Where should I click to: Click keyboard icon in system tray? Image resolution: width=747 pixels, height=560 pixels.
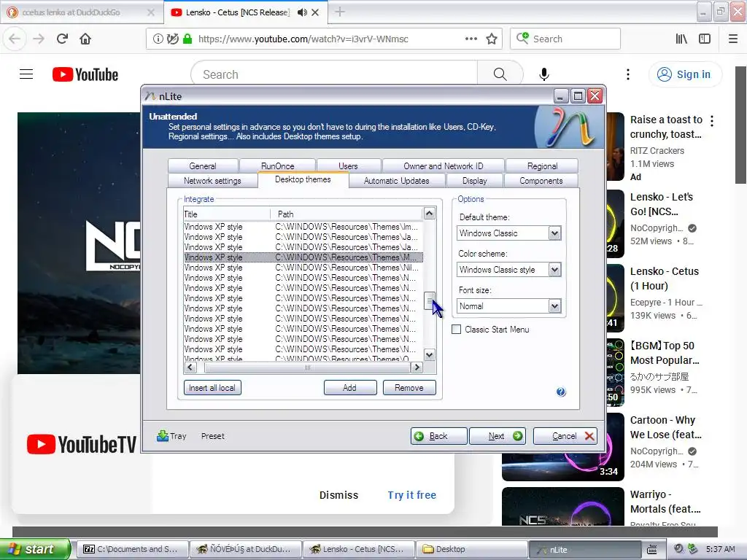click(652, 549)
